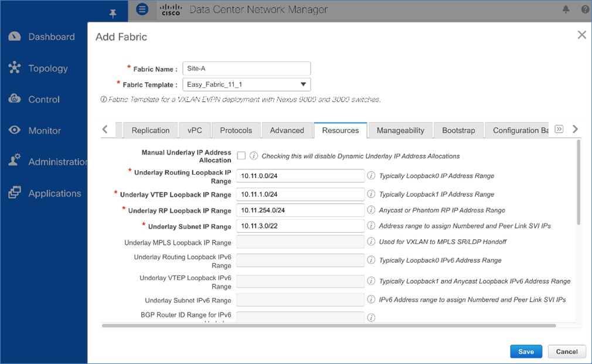Enable Manual Underlay IP Address Allocation checkbox
The height and width of the screenshot is (364, 592).
pos(241,155)
